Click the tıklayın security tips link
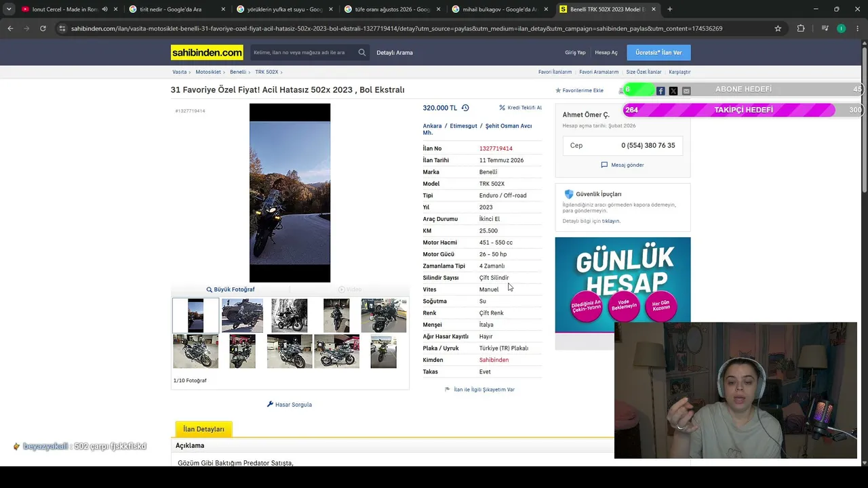The image size is (868, 488). click(x=611, y=221)
